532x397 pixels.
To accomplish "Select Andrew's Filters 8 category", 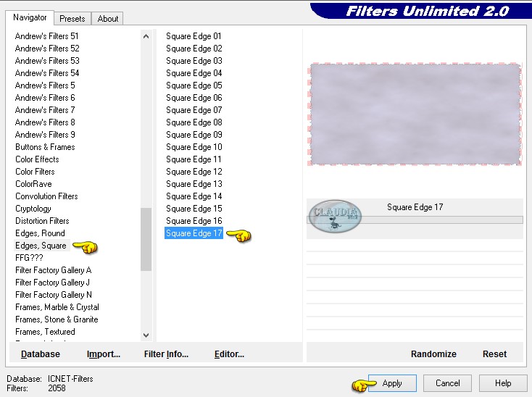I will pos(45,122).
